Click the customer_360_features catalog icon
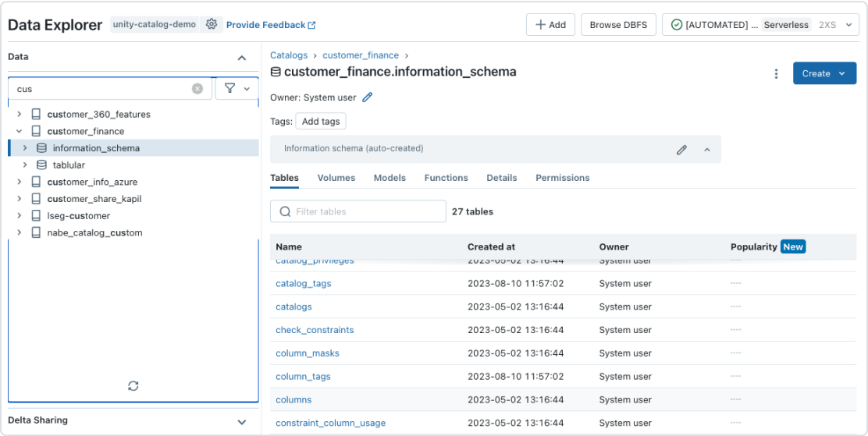The height and width of the screenshot is (436, 868). click(36, 115)
